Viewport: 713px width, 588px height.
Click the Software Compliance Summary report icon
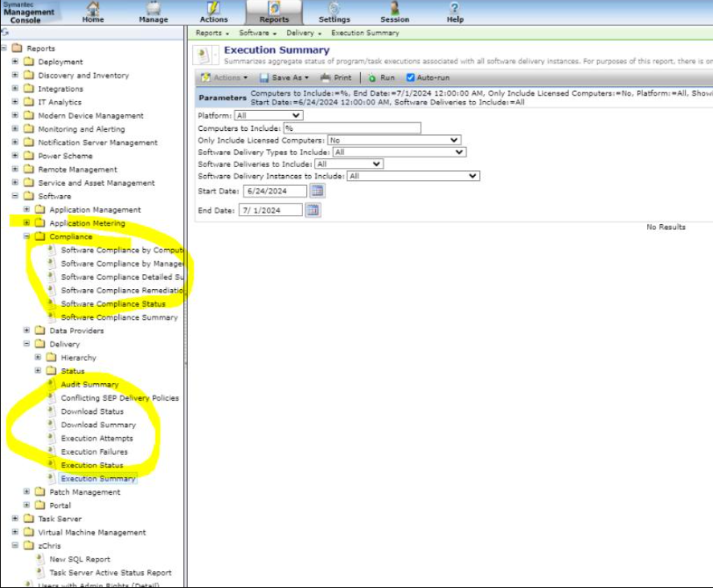click(x=51, y=316)
